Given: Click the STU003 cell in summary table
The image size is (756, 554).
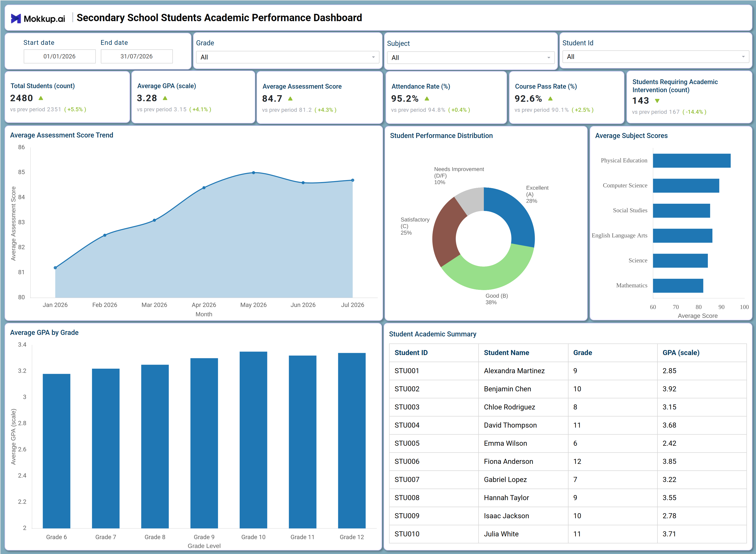Looking at the screenshot, I should point(434,407).
